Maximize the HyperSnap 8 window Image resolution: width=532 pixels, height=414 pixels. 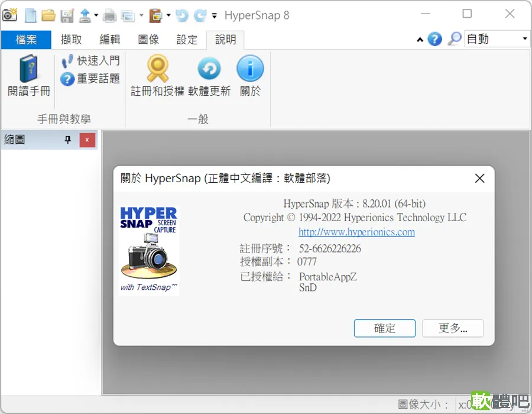click(x=467, y=14)
